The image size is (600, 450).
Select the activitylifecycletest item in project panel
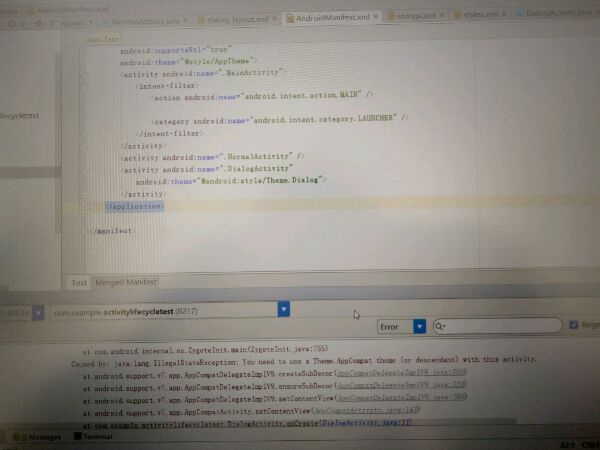click(x=20, y=116)
